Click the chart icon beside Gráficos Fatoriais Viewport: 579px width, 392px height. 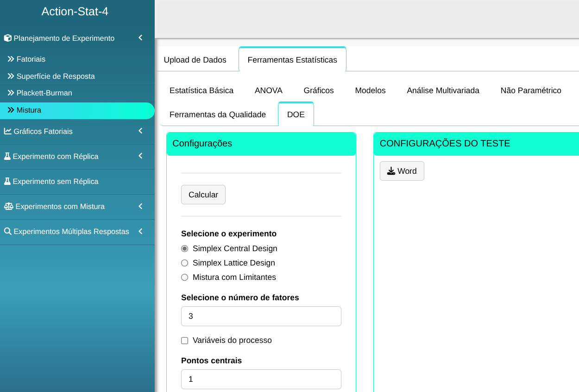pos(8,132)
